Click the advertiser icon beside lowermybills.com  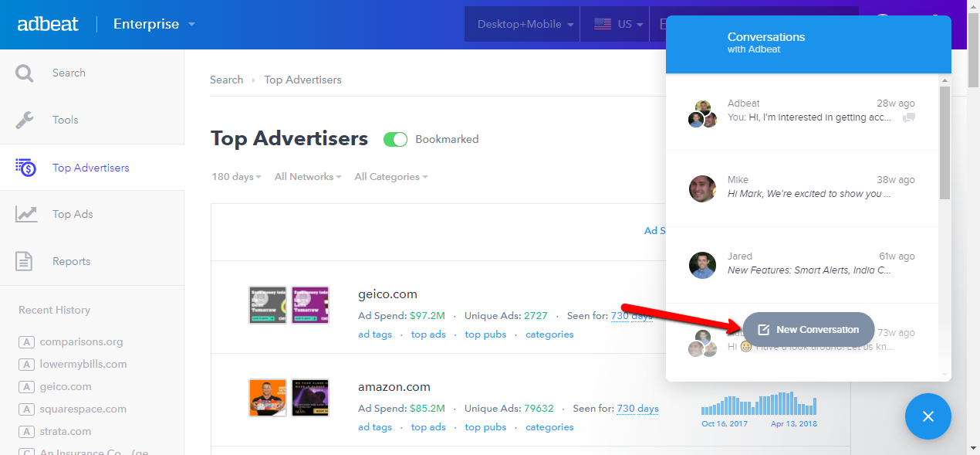coord(26,364)
